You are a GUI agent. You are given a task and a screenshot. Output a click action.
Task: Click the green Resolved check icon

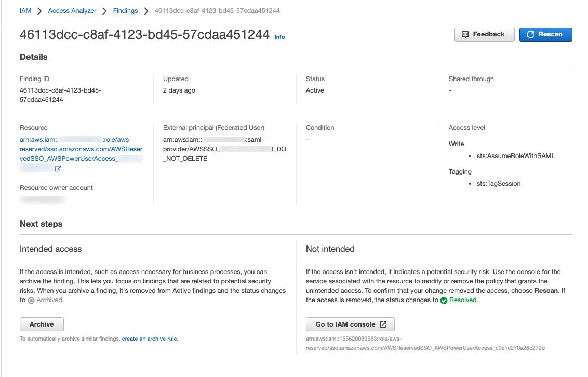coord(444,301)
